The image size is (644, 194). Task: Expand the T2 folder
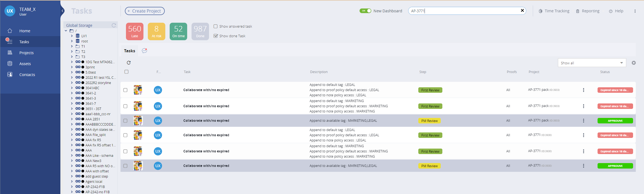pos(72,51)
